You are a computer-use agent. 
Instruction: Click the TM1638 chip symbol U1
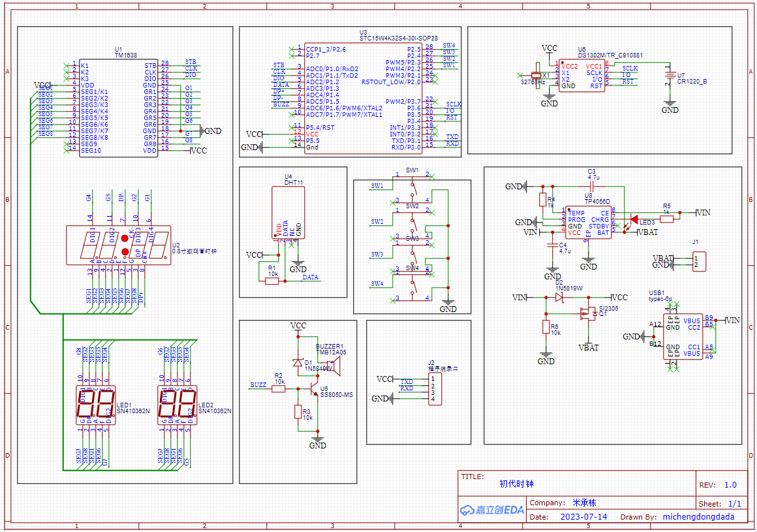117,108
